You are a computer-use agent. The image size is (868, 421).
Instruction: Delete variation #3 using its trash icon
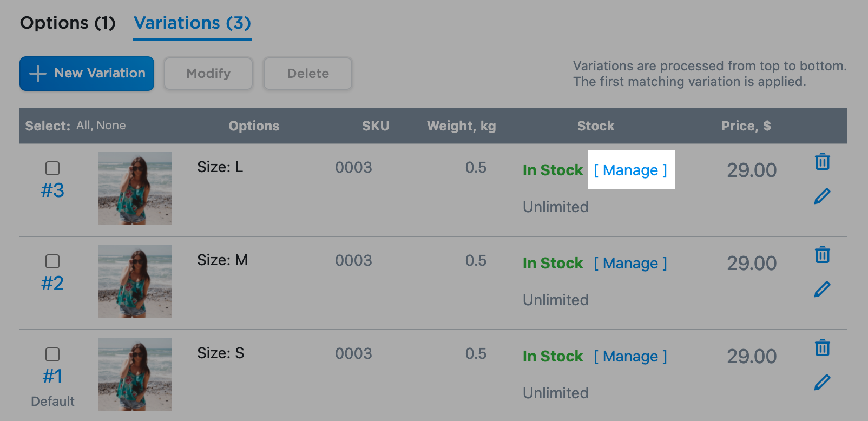click(822, 161)
